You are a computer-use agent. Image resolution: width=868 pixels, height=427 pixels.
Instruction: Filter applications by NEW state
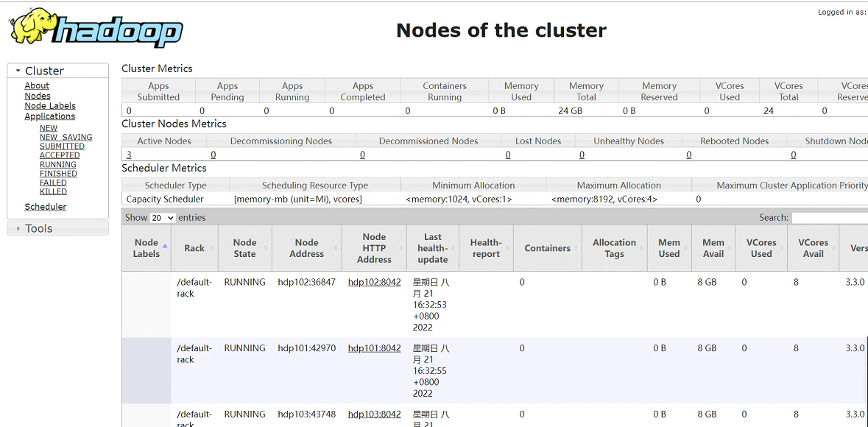(48, 128)
